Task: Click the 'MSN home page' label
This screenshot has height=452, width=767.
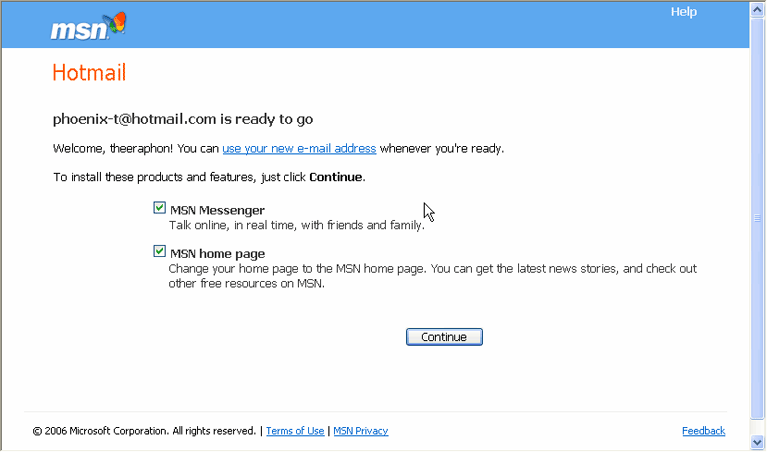Action: pyautogui.click(x=218, y=254)
